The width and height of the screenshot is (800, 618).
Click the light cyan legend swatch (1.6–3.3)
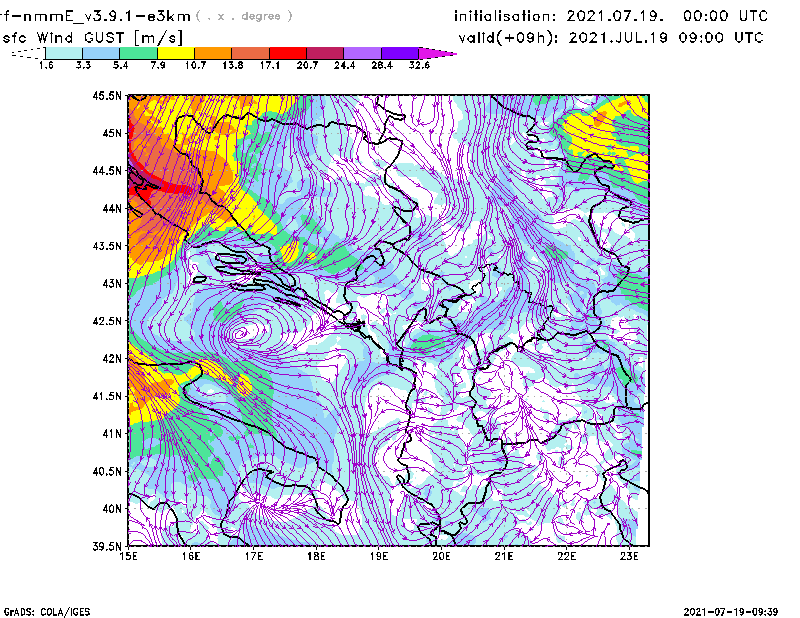[x=64, y=53]
